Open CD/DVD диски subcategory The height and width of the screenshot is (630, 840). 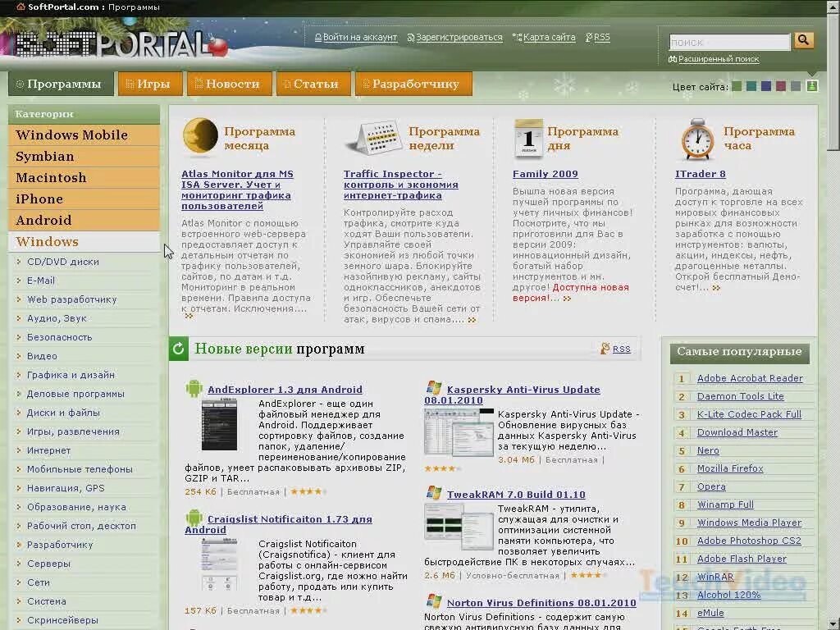[63, 262]
